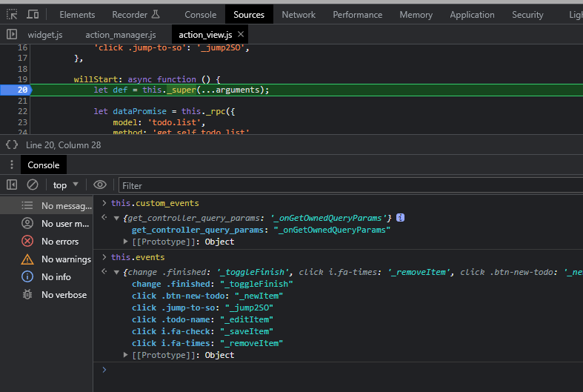This screenshot has height=392, width=583.
Task: Close the action_view.js file tab
Action: [x=241, y=34]
